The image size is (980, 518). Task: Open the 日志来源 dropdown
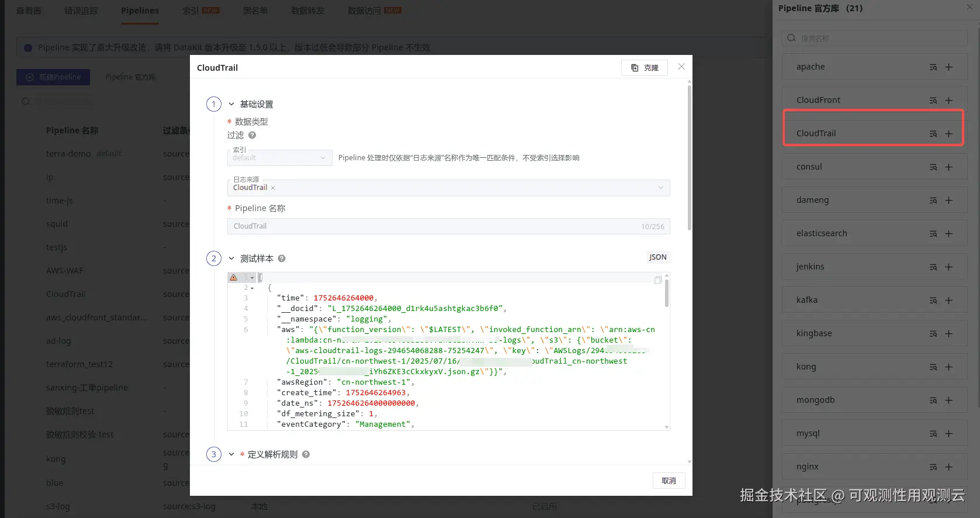click(448, 188)
